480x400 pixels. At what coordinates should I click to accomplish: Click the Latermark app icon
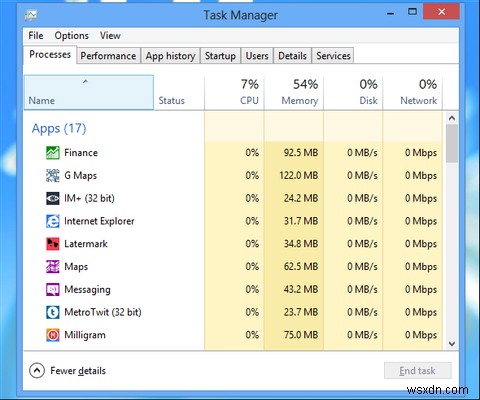point(53,244)
